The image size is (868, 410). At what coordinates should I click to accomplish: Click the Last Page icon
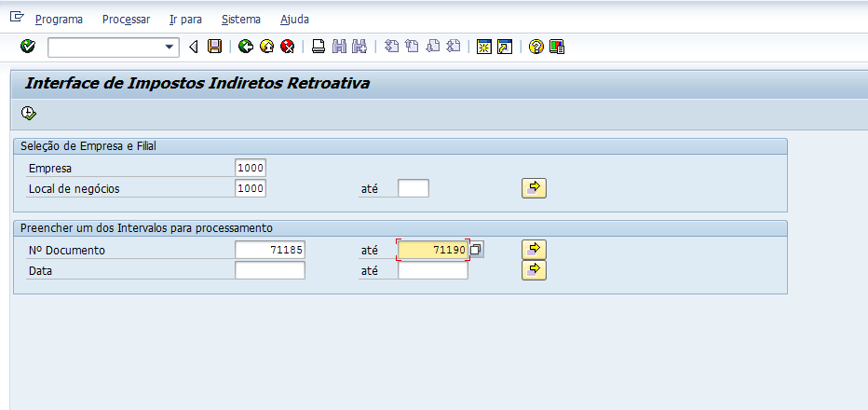pos(454,47)
